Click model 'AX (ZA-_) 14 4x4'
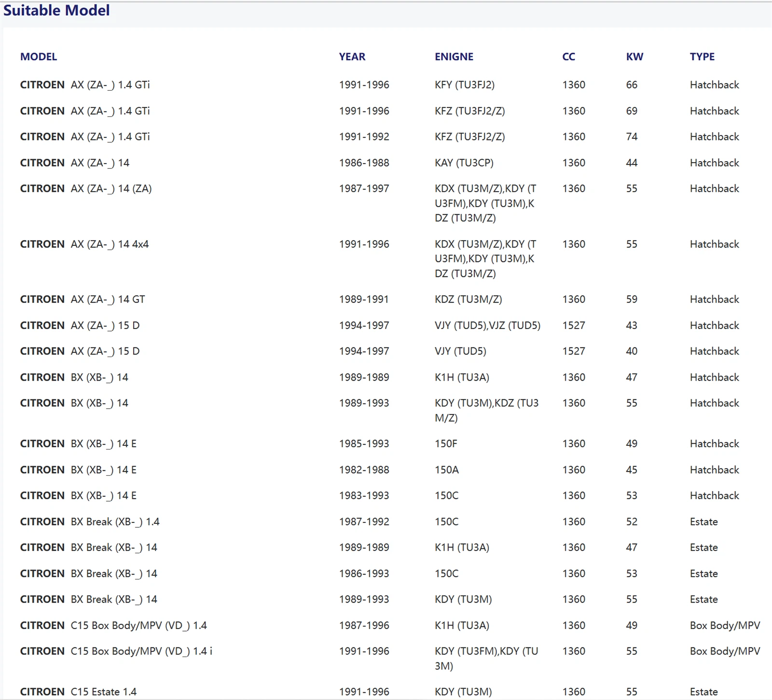Screen dimensions: 772x700 click(x=110, y=244)
